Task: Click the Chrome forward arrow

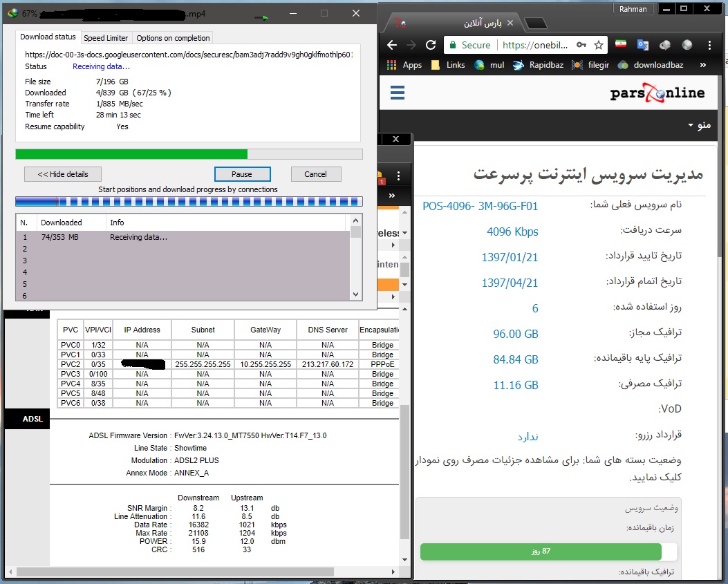Action: pyautogui.click(x=411, y=45)
